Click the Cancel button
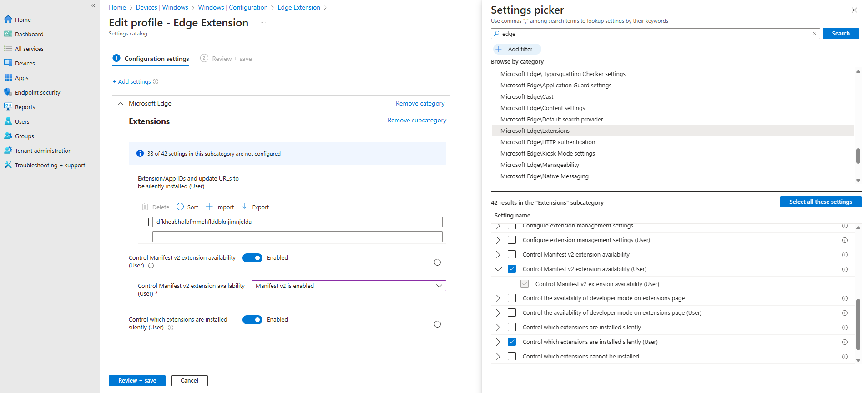The height and width of the screenshot is (393, 868). (189, 381)
